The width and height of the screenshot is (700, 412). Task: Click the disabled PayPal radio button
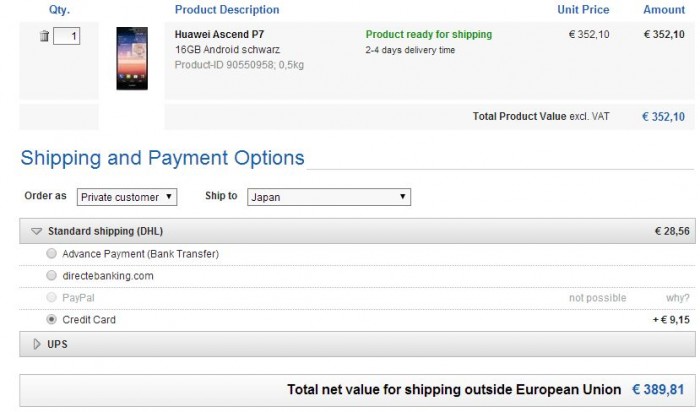52,298
